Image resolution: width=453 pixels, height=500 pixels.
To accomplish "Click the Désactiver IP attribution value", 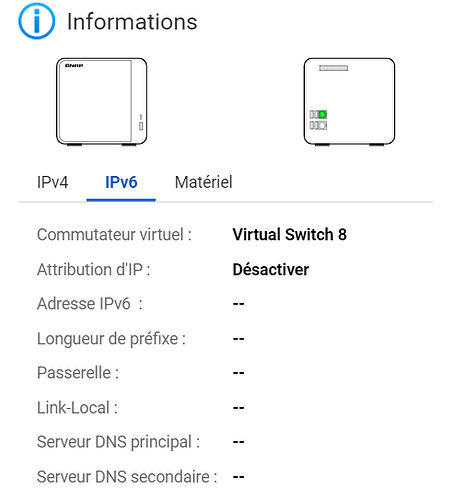I will click(x=271, y=269).
